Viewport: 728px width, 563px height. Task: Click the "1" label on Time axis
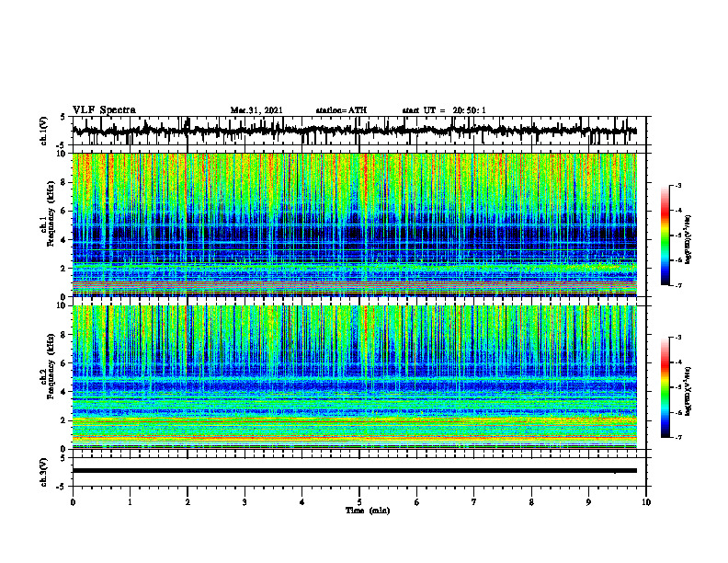point(130,502)
